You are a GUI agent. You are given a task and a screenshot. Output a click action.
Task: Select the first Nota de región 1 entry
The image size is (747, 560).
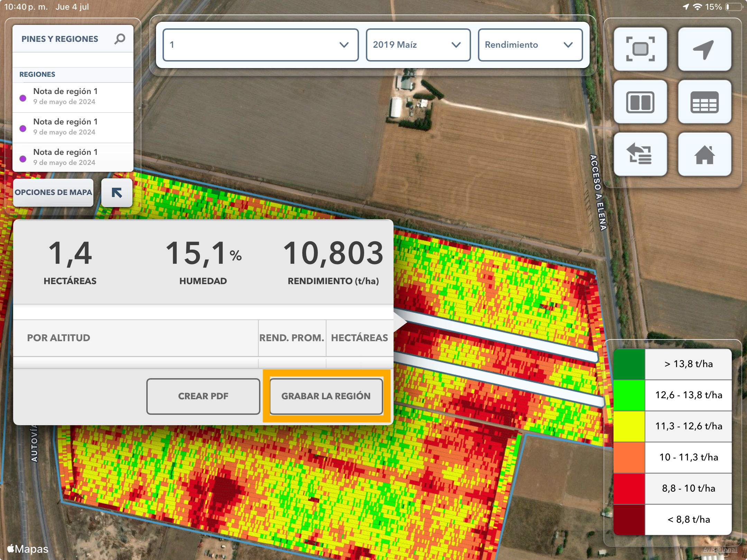pos(73,97)
